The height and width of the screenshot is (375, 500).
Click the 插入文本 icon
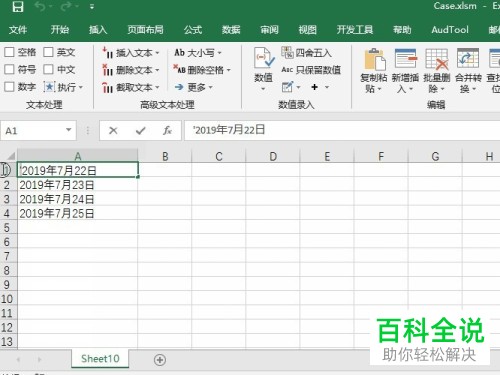(x=107, y=53)
